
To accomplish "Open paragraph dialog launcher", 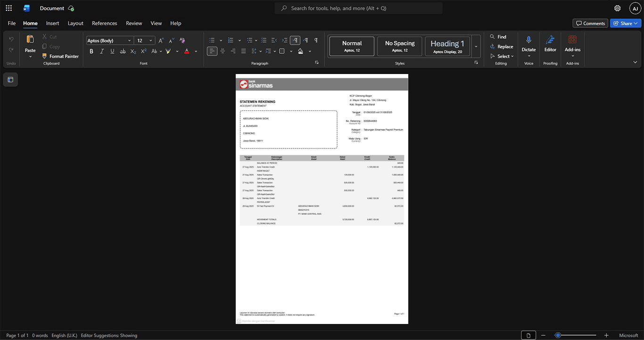I will tap(316, 63).
